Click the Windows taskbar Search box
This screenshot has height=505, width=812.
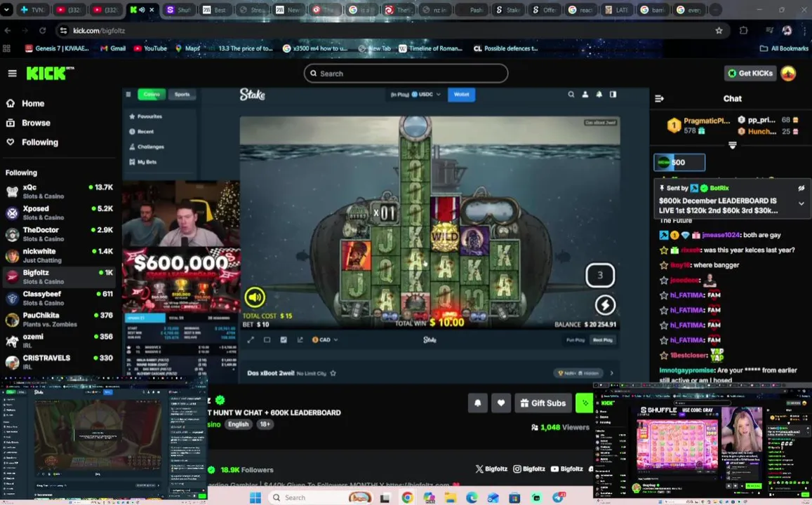321,497
